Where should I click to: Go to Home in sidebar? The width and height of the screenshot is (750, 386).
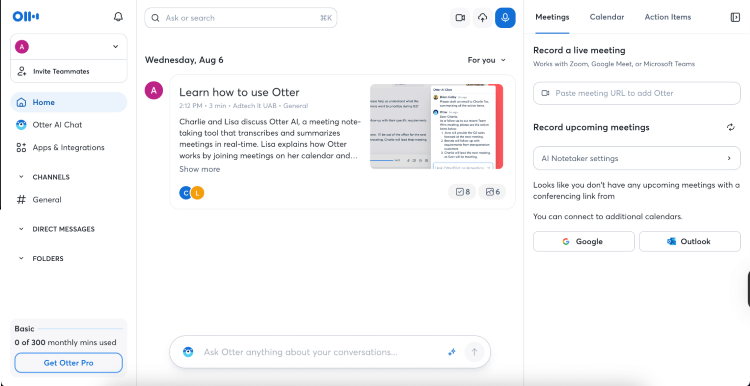pyautogui.click(x=68, y=102)
